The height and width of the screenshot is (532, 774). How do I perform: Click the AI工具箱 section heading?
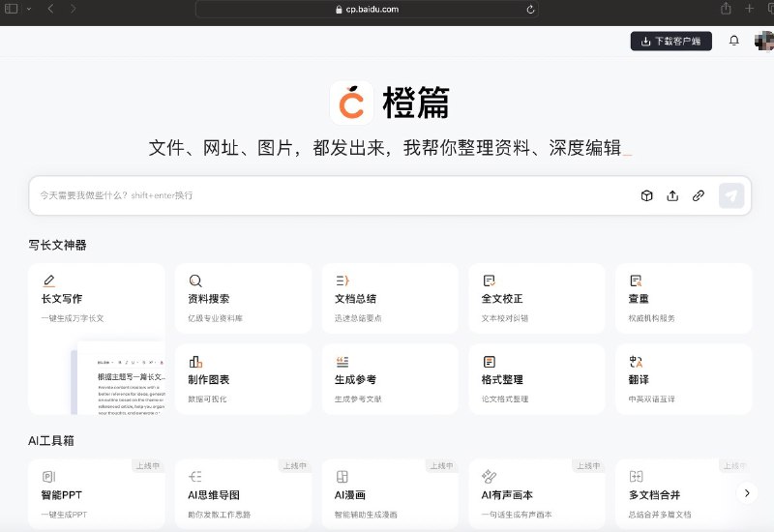click(51, 441)
